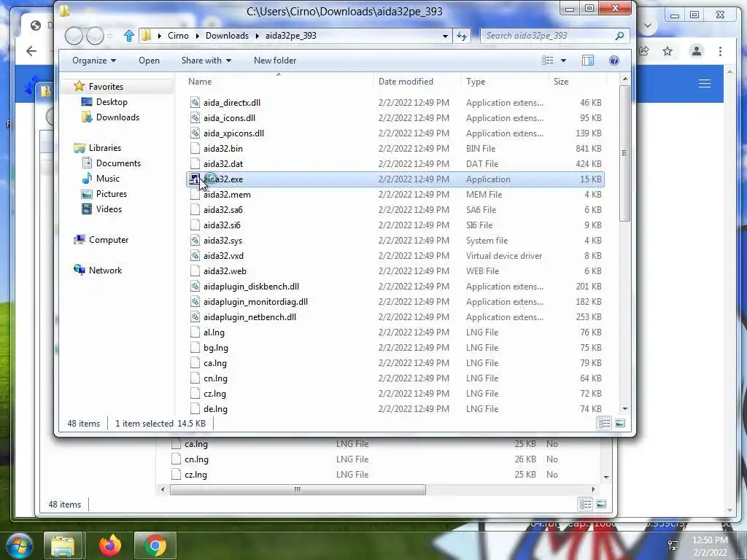Viewport: 747px width, 560px height.
Task: Open Chrome profile avatar
Action: tap(697, 51)
